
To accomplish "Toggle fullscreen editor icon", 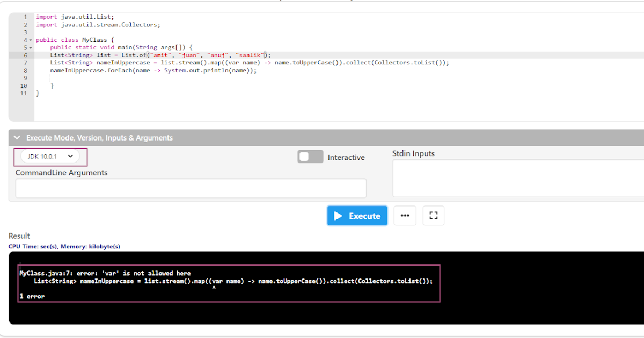I will tap(434, 216).
